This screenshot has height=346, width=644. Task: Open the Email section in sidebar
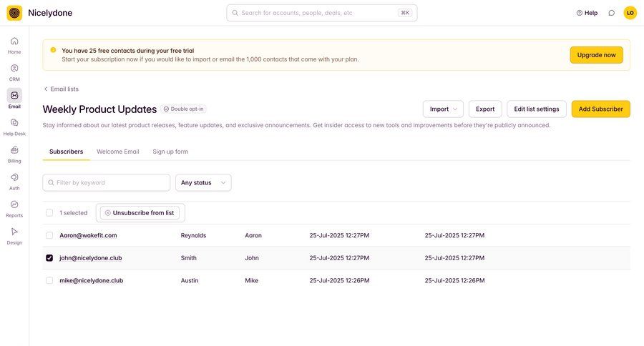coord(14,99)
